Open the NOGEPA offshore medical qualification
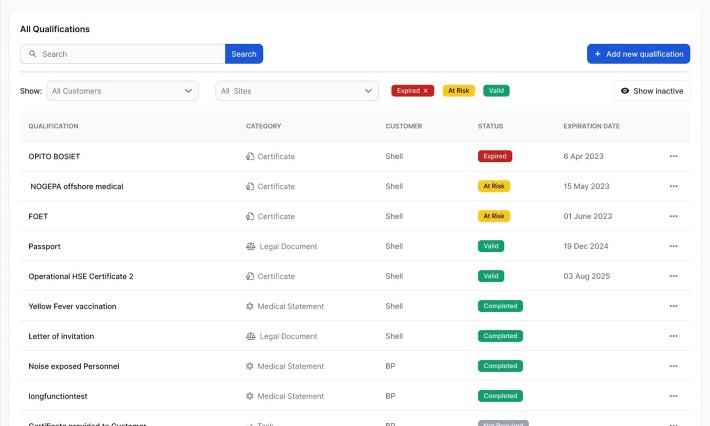Viewport: 710px width, 426px height. pos(77,186)
